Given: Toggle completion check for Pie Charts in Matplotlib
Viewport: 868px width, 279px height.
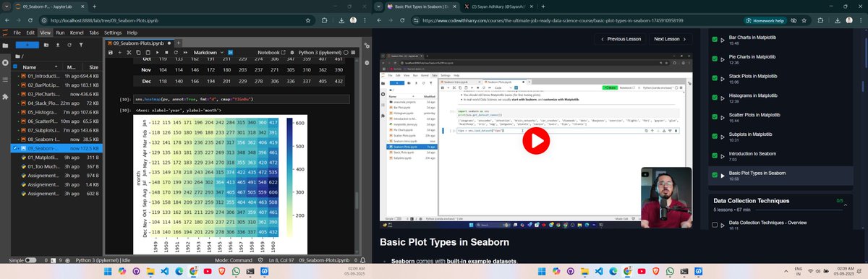Looking at the screenshot, I should (x=715, y=59).
